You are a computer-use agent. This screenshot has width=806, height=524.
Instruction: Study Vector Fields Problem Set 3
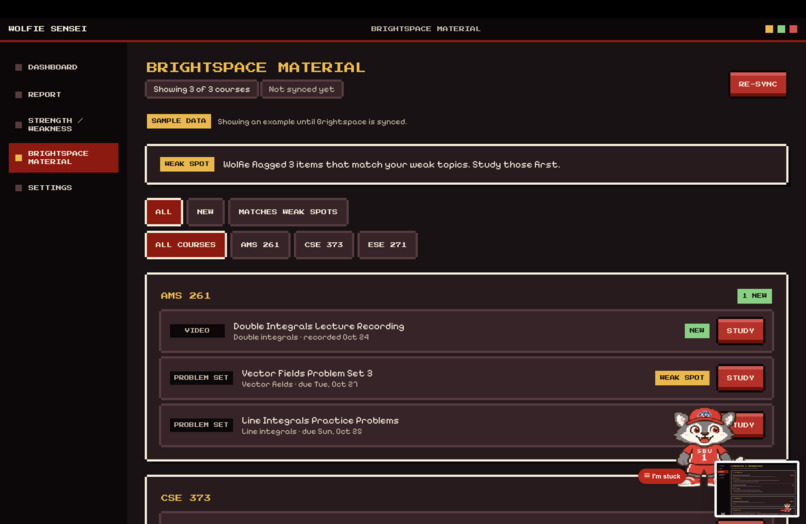[740, 378]
